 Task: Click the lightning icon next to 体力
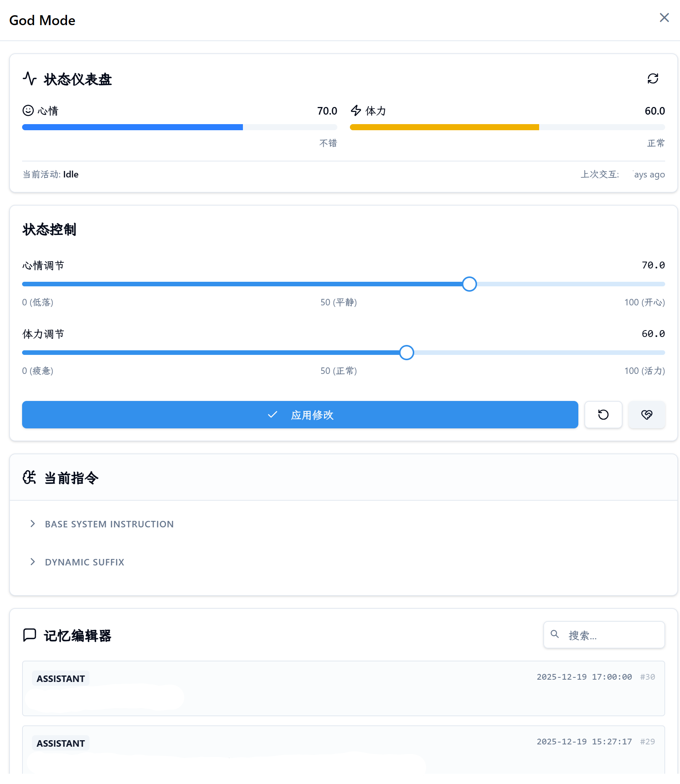coord(355,110)
